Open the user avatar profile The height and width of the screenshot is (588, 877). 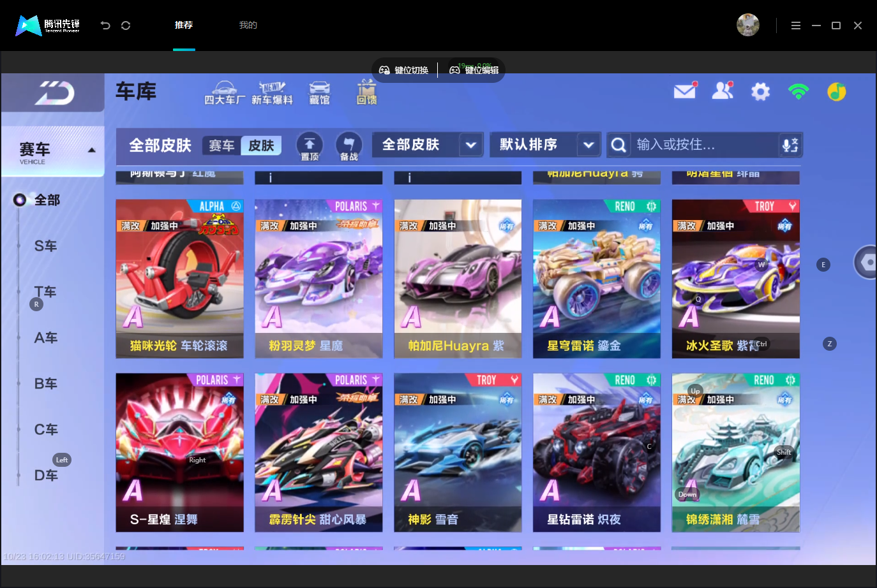coord(748,25)
